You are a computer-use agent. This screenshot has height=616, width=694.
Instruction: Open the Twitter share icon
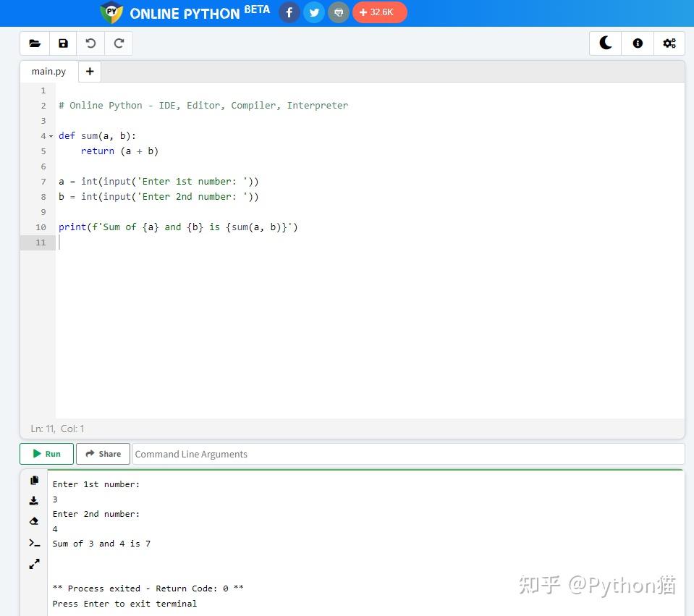point(313,12)
